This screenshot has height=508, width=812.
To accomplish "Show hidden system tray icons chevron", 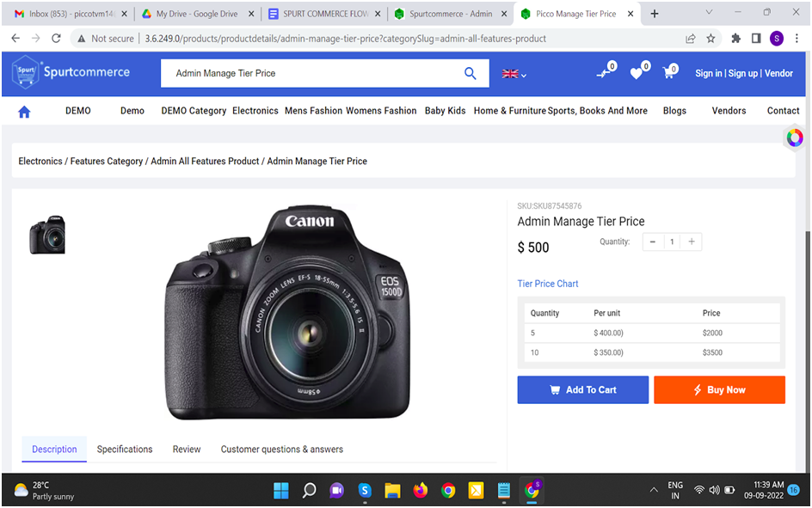I will [x=654, y=490].
